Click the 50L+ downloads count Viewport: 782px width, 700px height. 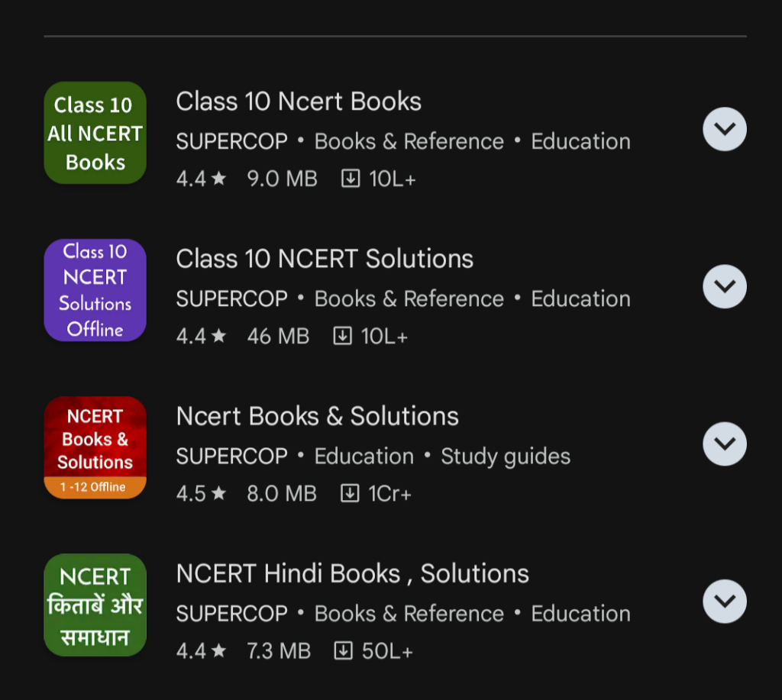pos(387,651)
